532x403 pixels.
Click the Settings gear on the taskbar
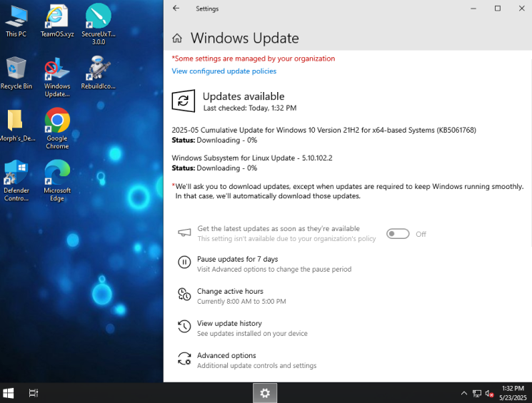click(x=265, y=393)
